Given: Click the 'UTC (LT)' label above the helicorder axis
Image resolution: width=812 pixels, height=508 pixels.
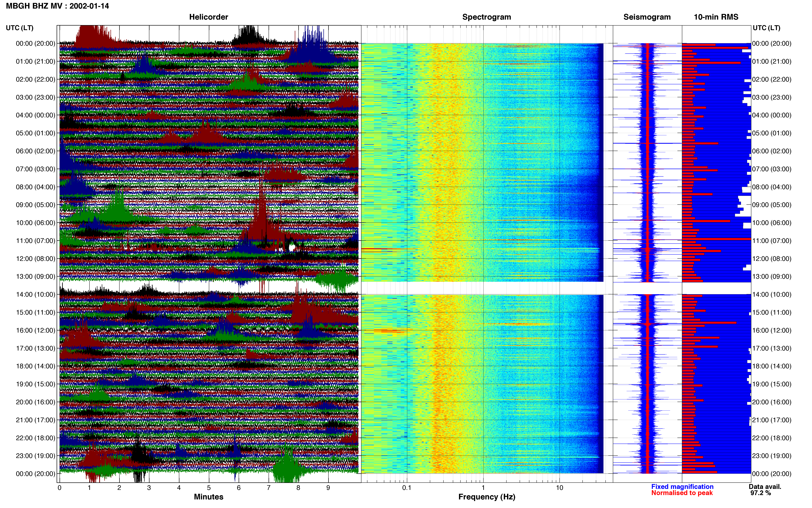Looking at the screenshot, I should (20, 28).
